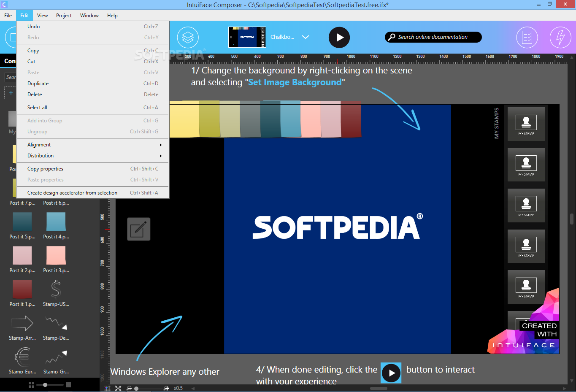Select the light blue Post it 4 swatch
Viewport: 576px width, 392px height.
56,222
